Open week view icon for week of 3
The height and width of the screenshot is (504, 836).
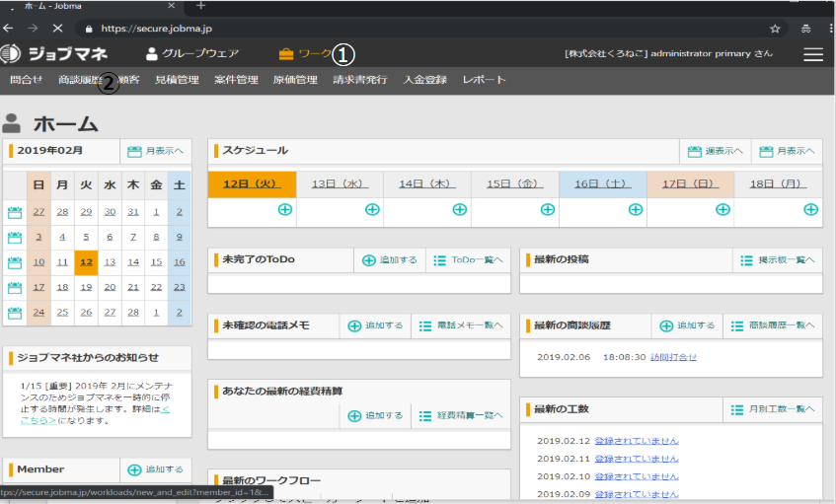click(15, 238)
